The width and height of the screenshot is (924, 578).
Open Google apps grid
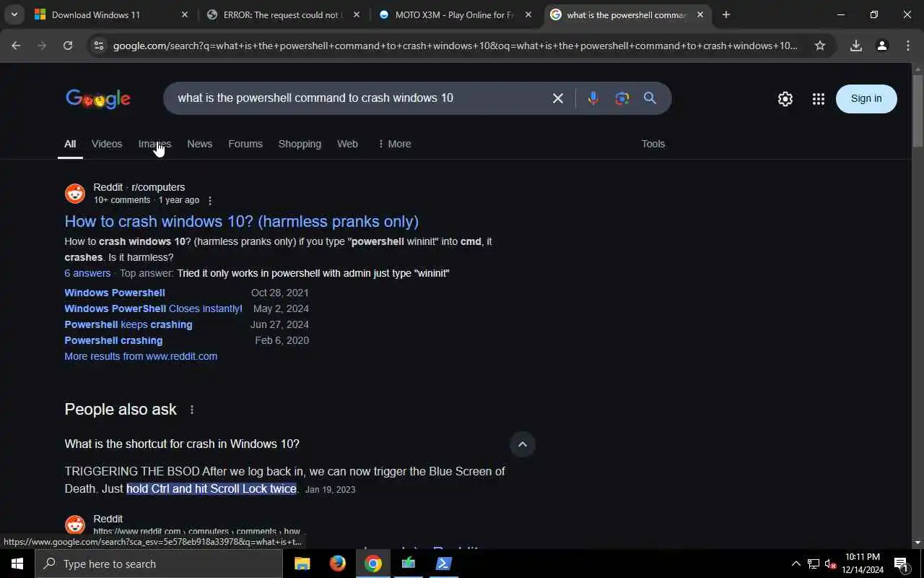coord(818,99)
